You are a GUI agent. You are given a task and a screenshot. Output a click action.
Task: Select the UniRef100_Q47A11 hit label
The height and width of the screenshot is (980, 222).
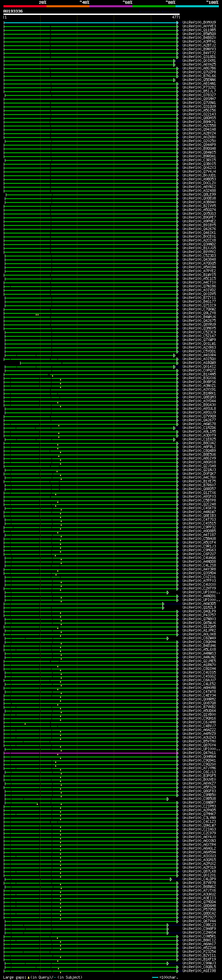(x=199, y=753)
